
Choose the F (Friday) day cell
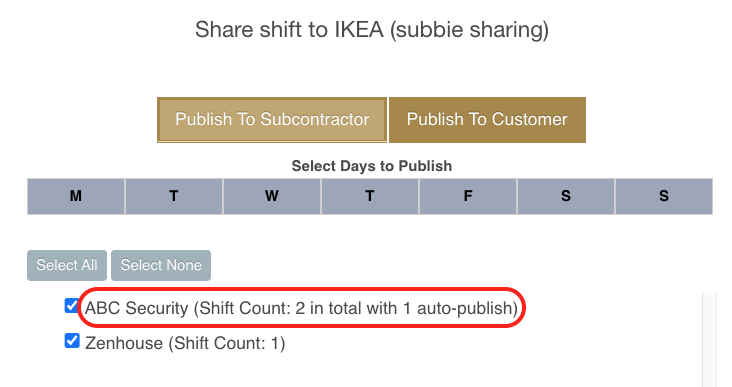click(x=468, y=196)
